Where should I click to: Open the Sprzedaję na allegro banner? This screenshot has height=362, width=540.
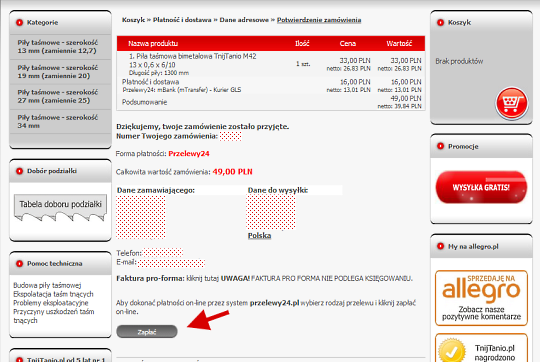click(x=481, y=298)
